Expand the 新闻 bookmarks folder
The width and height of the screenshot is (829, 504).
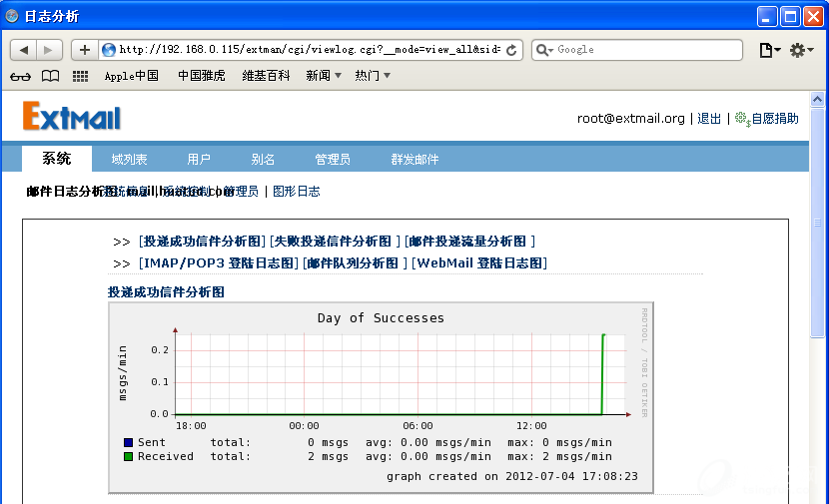pos(324,76)
